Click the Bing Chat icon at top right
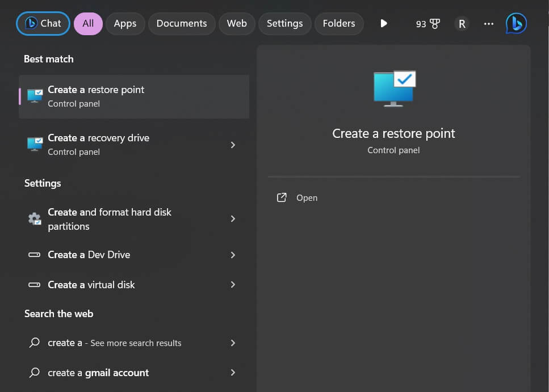This screenshot has height=392, width=549. coord(516,23)
